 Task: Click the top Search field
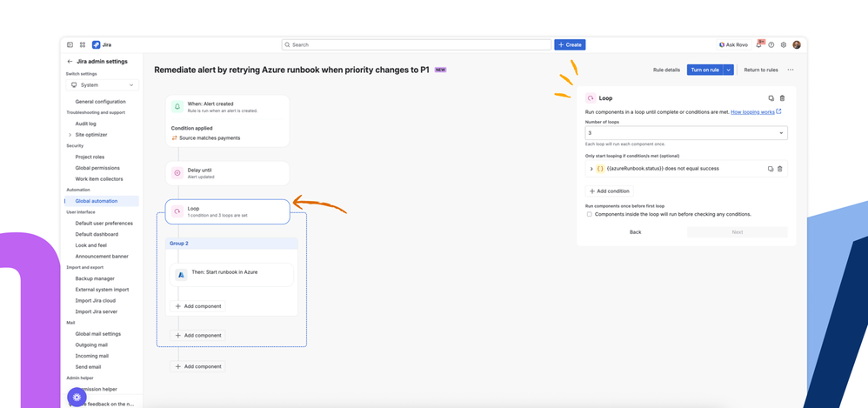(x=417, y=45)
